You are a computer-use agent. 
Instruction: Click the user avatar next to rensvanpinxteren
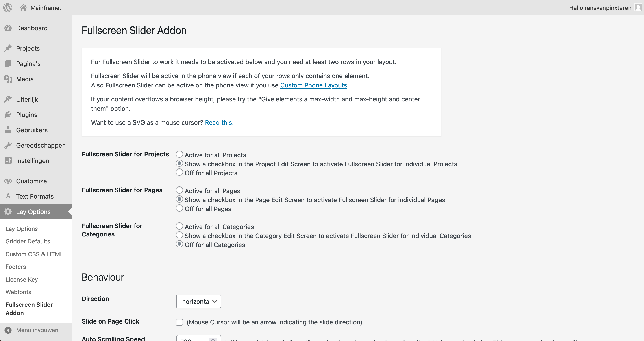click(x=638, y=8)
